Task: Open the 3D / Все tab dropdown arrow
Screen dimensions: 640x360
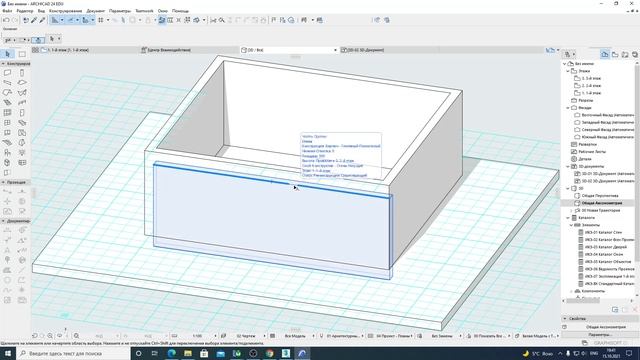Action: [x=336, y=50]
